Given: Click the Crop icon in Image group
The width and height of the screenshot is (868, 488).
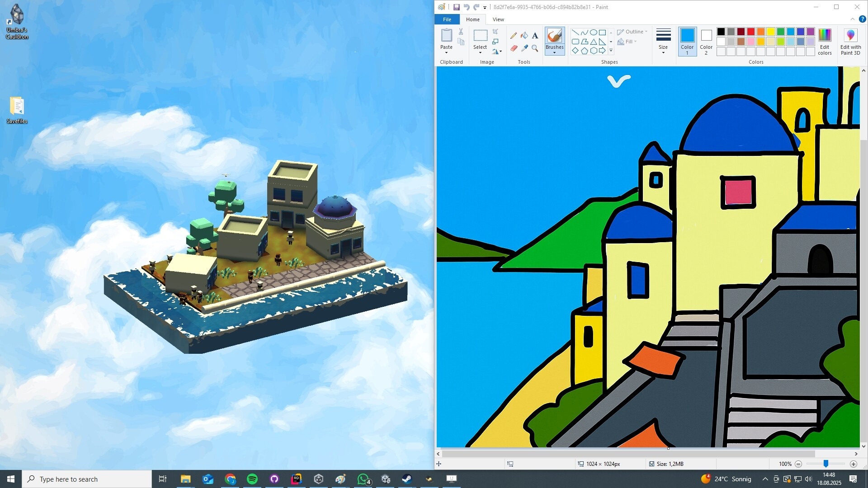Looking at the screenshot, I should point(495,32).
